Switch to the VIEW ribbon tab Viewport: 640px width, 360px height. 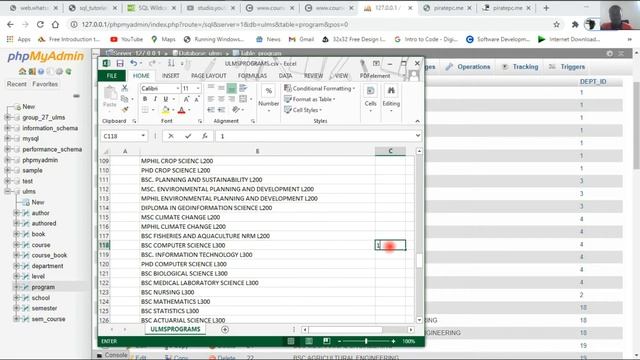tap(341, 76)
